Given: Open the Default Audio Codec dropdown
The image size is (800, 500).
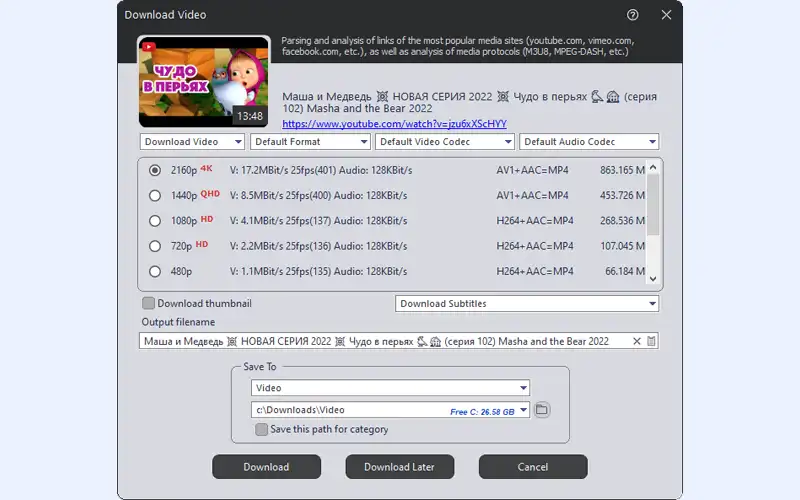Looking at the screenshot, I should click(589, 142).
